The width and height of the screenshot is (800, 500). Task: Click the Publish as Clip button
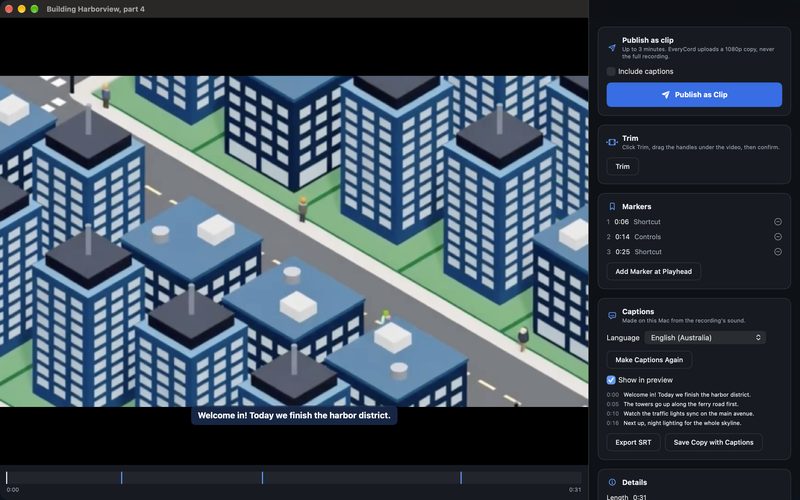(x=694, y=95)
